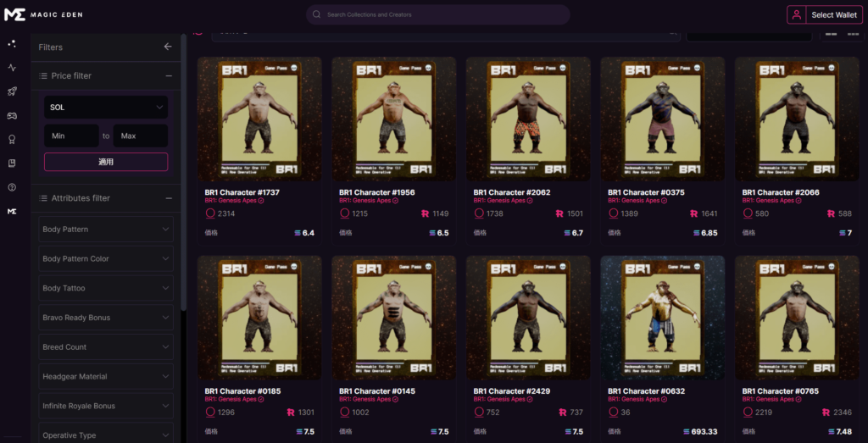Screen dimensions: 868x443
Task: Click the R rarity icon showing 1641
Action: pyautogui.click(x=694, y=213)
